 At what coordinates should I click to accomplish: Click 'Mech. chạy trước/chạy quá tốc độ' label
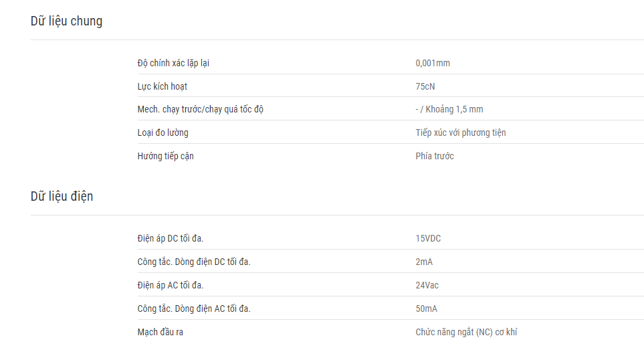click(x=200, y=109)
